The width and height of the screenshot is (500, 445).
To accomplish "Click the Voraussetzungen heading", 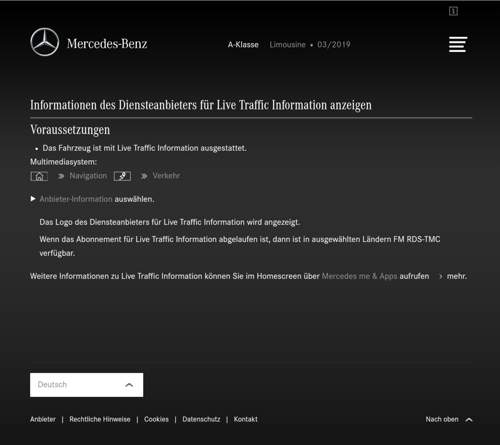I will [x=70, y=130].
